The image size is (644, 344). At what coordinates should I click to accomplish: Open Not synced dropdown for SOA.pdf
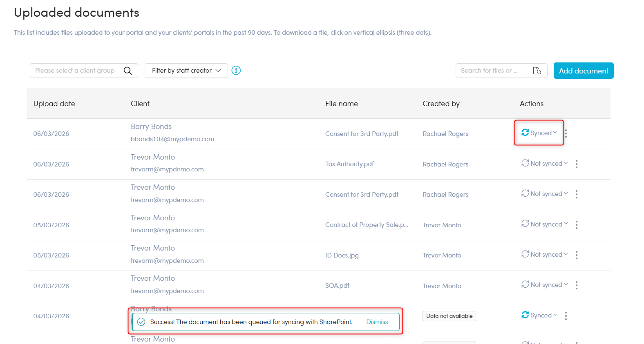click(x=545, y=285)
